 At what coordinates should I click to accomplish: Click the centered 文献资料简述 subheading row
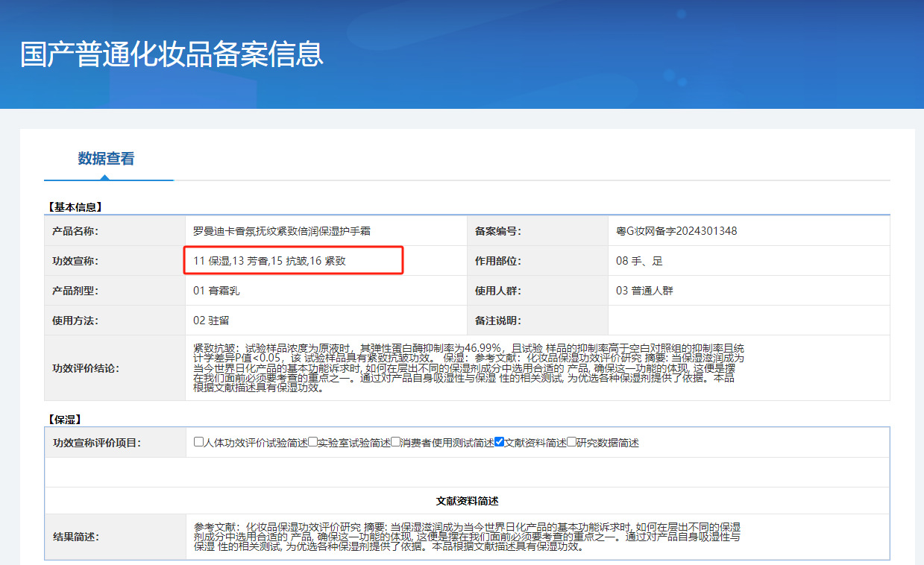click(467, 501)
